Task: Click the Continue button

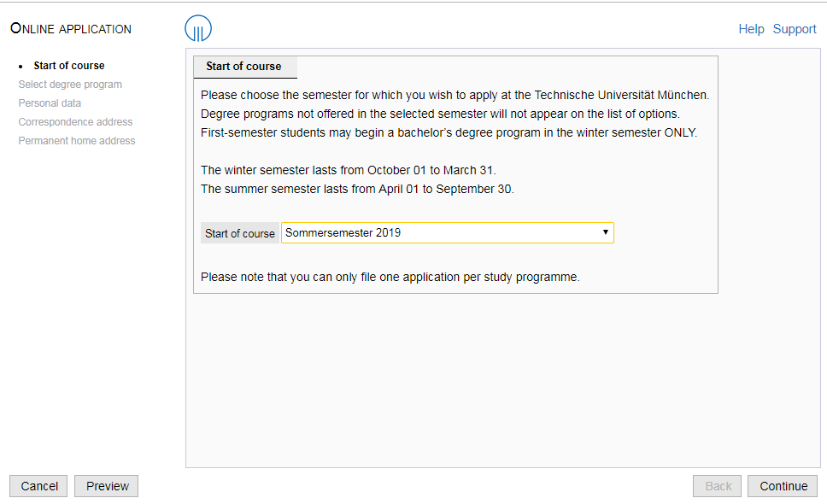Action: (783, 486)
